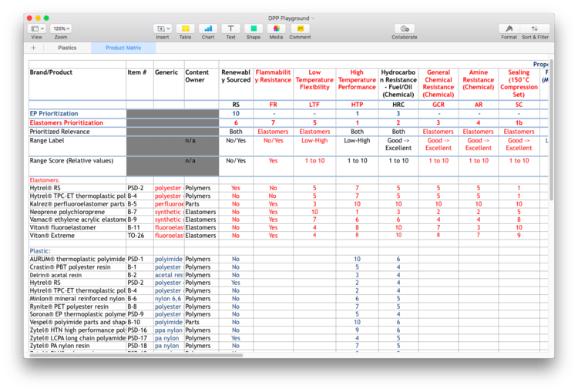Add a Comment

coord(300,28)
